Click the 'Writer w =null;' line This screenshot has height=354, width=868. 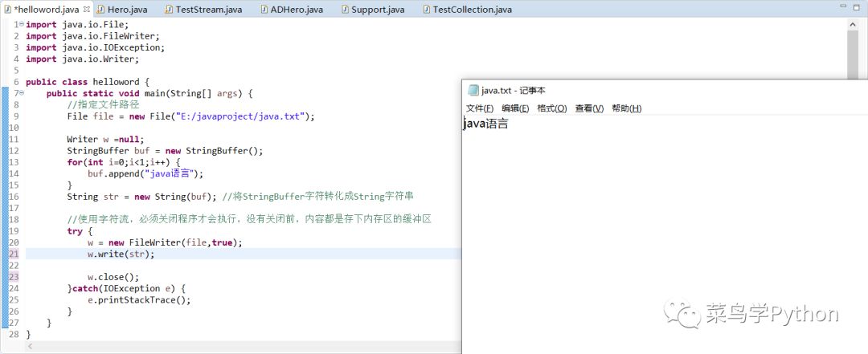pyautogui.click(x=105, y=139)
